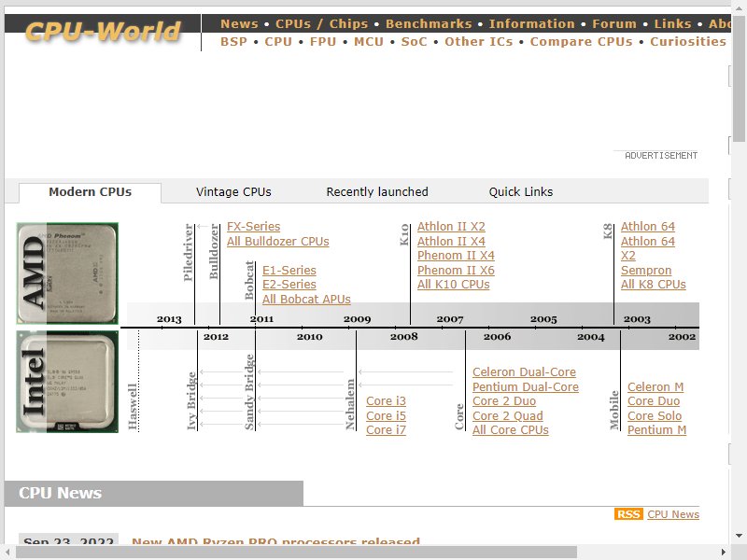Screen dimensions: 747x560
Task: Click the AMD processor image
Action: tap(67, 273)
